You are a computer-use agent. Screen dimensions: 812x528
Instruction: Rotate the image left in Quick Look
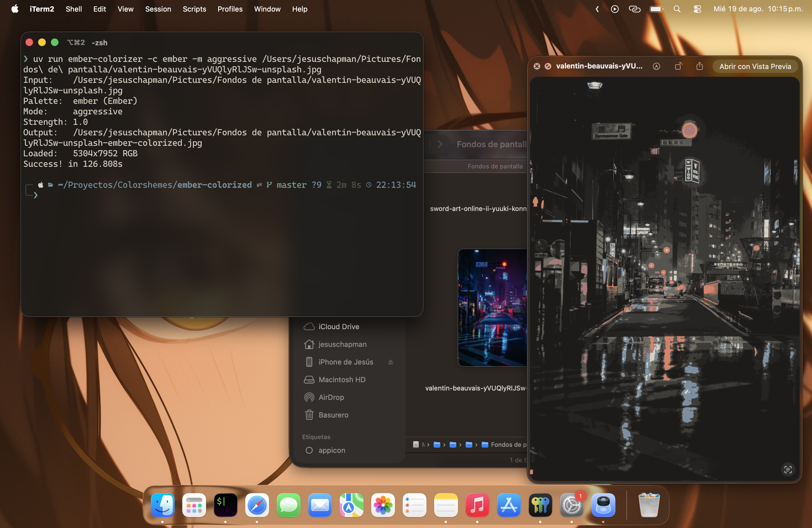click(x=678, y=66)
